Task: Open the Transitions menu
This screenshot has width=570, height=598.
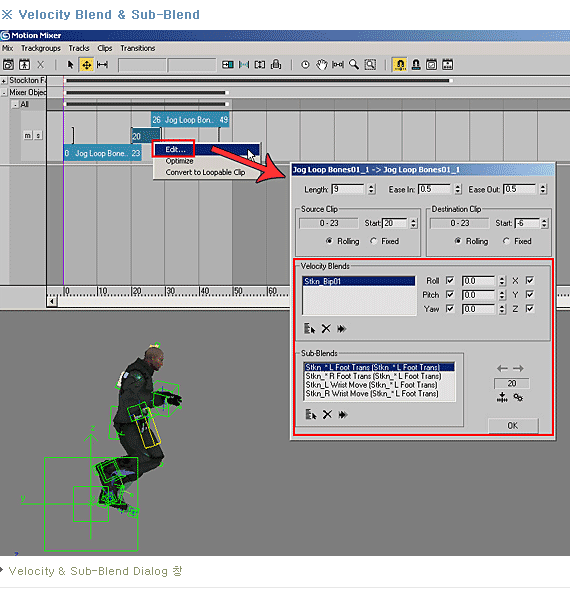Action: tap(138, 48)
